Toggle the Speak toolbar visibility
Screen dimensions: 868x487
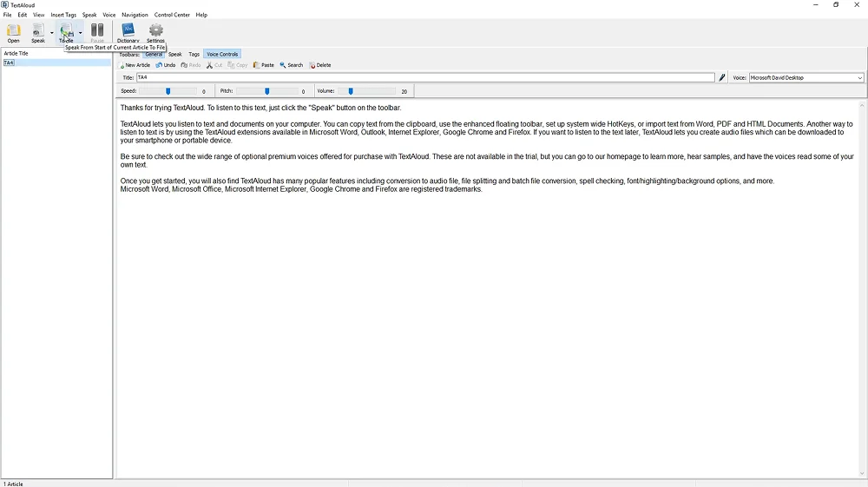point(174,55)
